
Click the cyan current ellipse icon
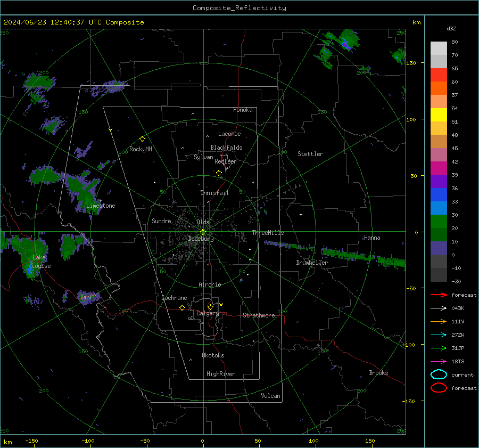(x=439, y=374)
